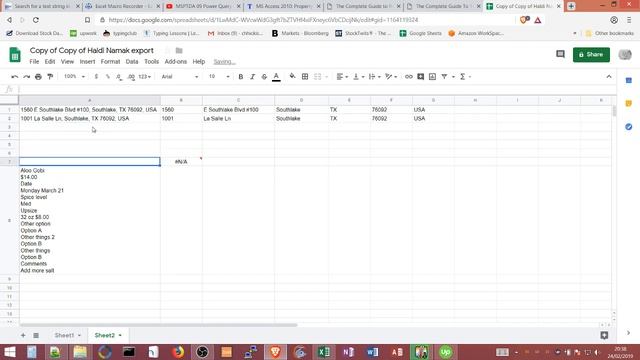This screenshot has width=640, height=360.
Task: Open the View menu
Action: 67,62
